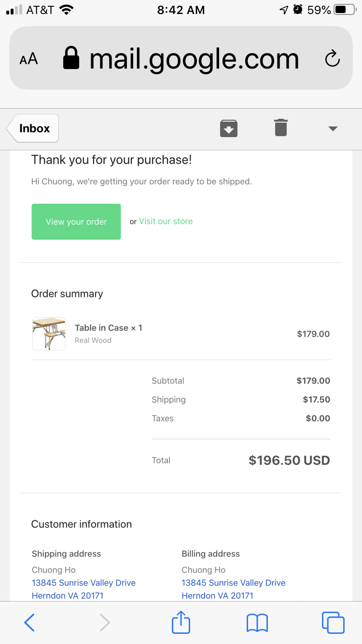The height and width of the screenshot is (644, 362).
Task: Navigate back with Safari back arrow
Action: pyautogui.click(x=29, y=622)
